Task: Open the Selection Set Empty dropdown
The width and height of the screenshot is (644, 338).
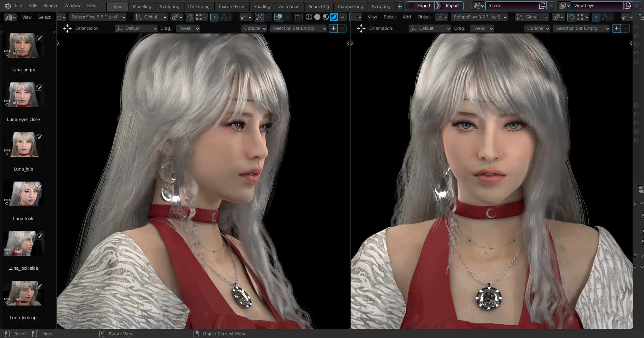Action: pyautogui.click(x=298, y=28)
